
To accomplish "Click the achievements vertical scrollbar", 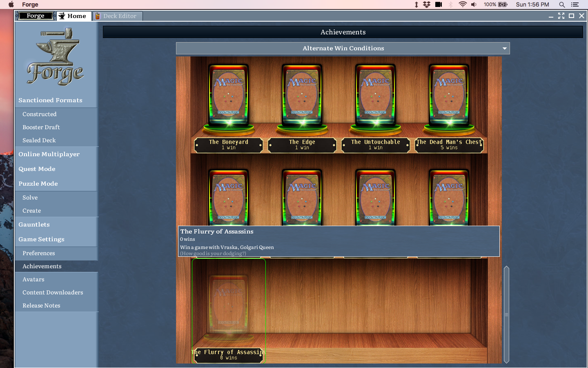I will pyautogui.click(x=506, y=314).
